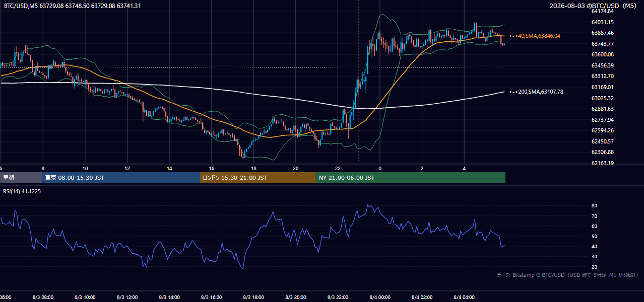Click RSI scale value 40
Screen dimensions: 644x302
point(594,246)
